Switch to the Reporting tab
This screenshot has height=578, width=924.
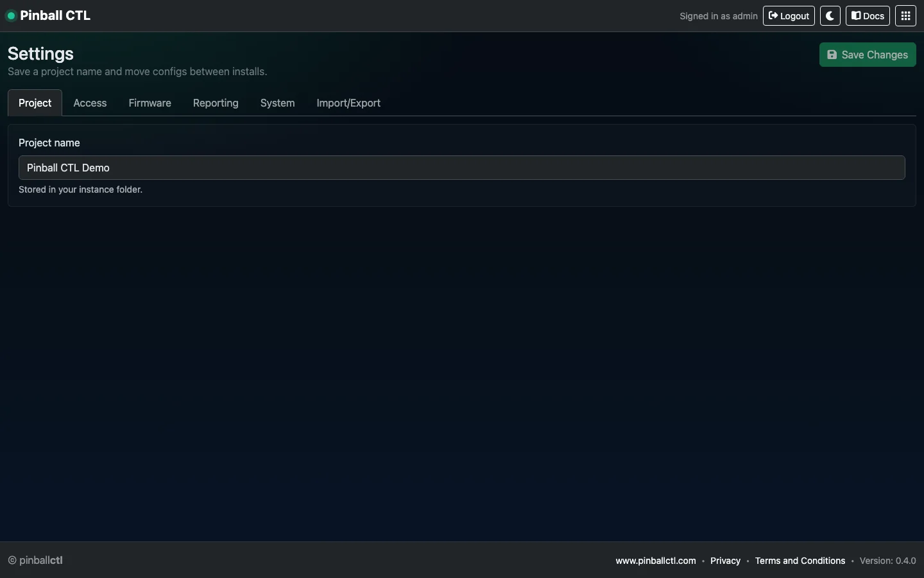(216, 103)
